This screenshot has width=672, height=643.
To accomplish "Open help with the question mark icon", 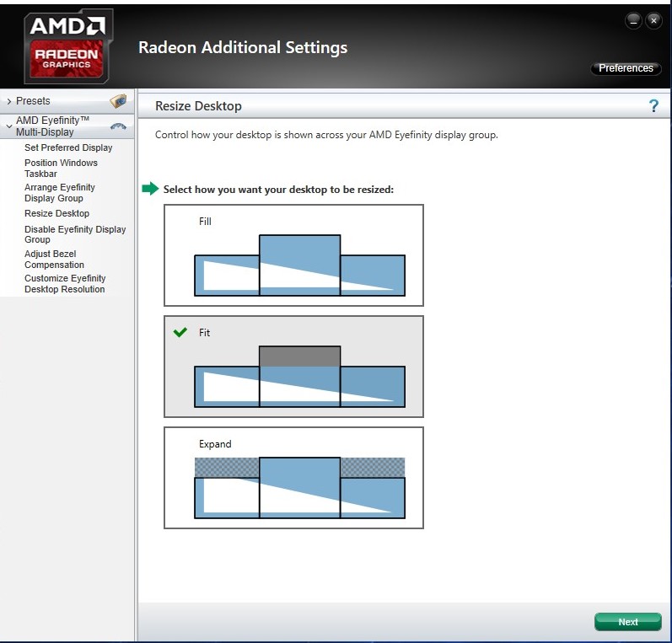I will point(653,106).
